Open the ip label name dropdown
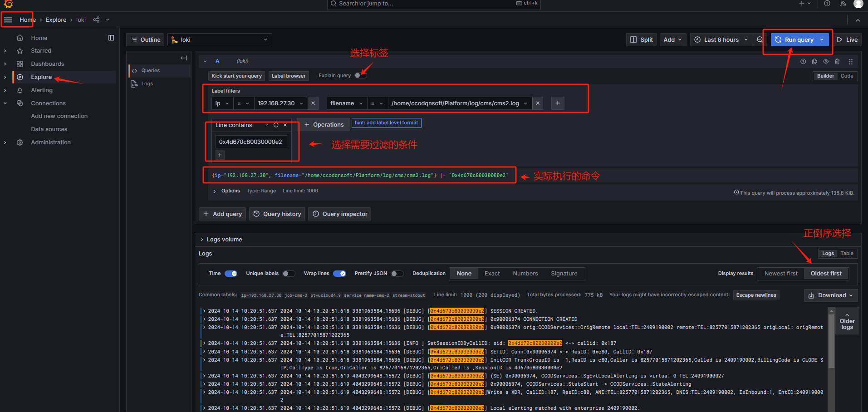Viewport: 868px width, 412px height. click(x=222, y=103)
